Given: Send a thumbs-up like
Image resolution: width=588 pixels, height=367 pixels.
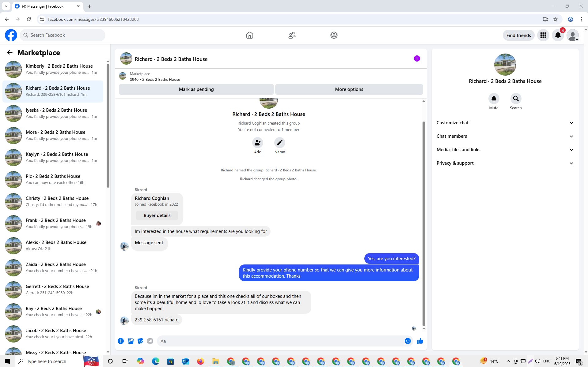Looking at the screenshot, I should 420,341.
